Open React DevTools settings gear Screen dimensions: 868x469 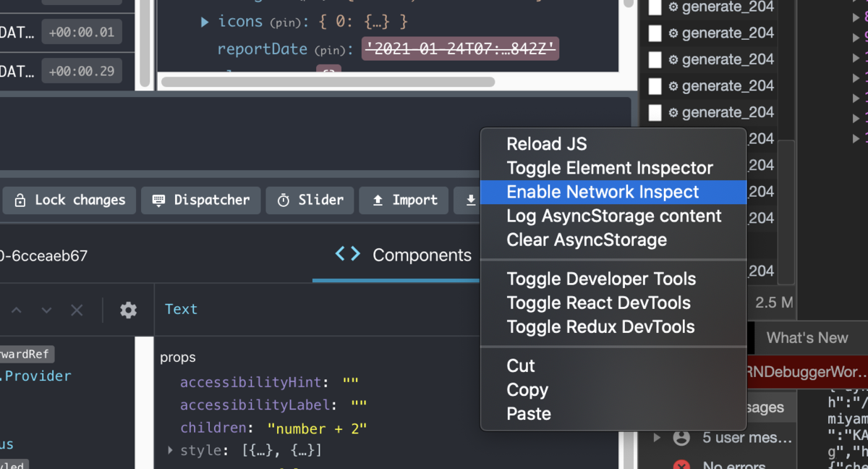pos(128,310)
